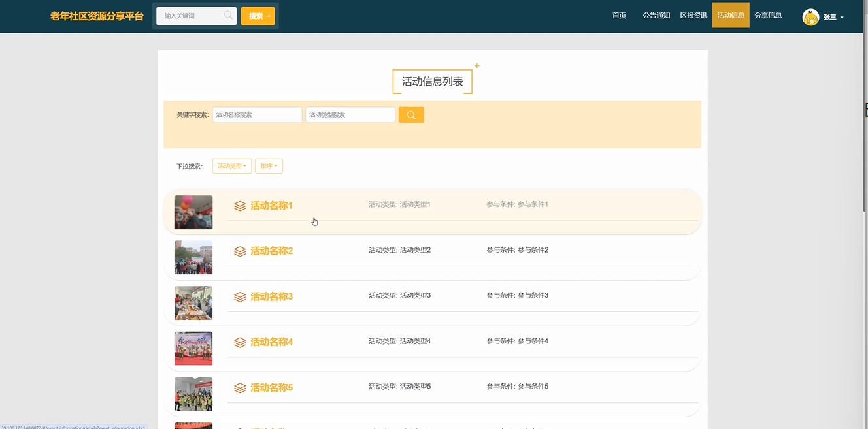Click the thumbnail for 活动名称3
The width and height of the screenshot is (868, 429).
[193, 303]
